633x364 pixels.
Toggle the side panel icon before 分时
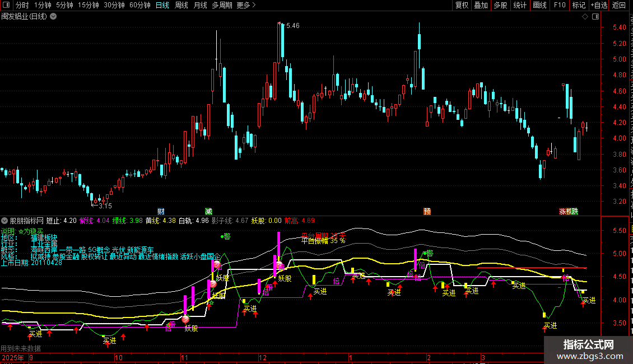coord(6,5)
